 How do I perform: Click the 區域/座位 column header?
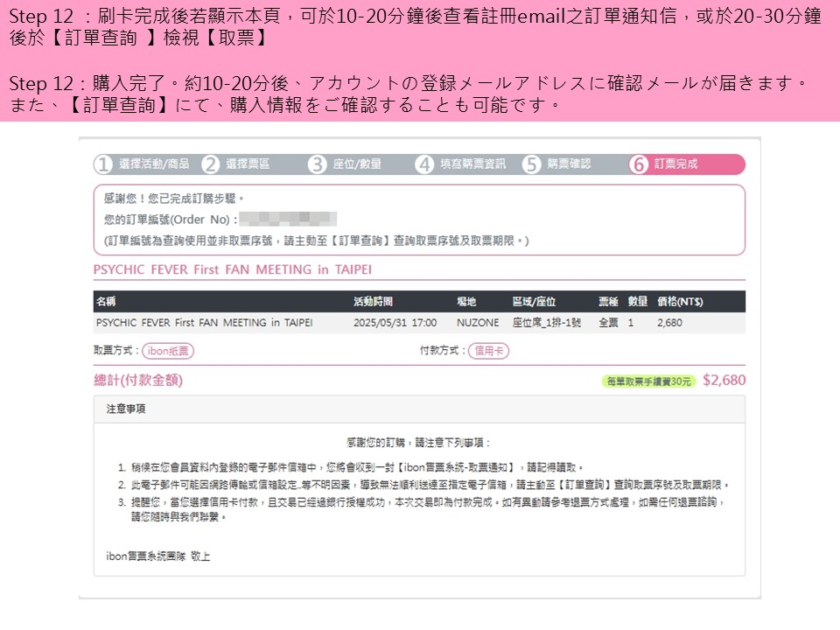coord(534,302)
